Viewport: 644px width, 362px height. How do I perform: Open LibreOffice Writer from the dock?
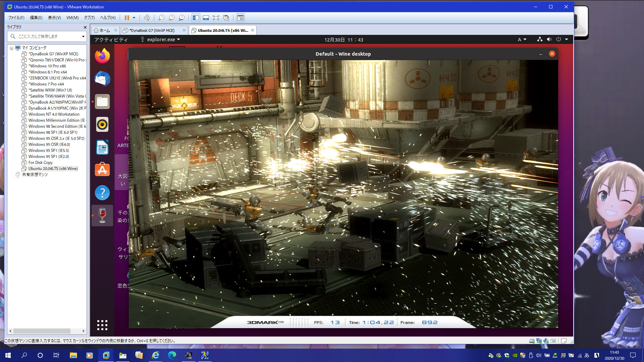click(102, 147)
